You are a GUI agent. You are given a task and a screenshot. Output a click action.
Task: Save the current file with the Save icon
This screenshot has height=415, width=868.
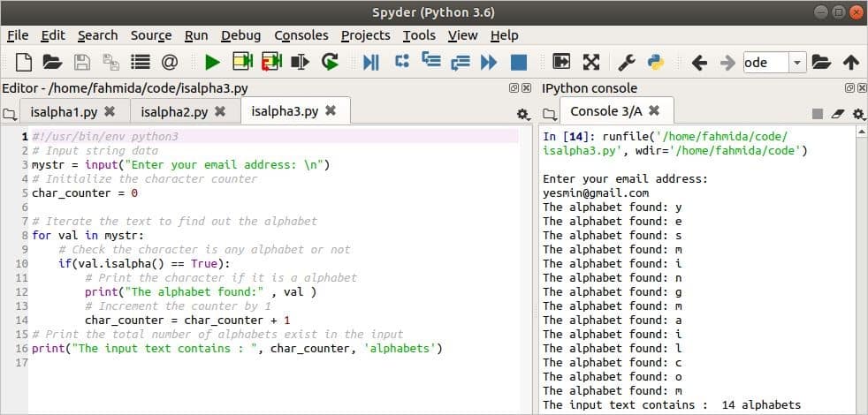(x=82, y=62)
